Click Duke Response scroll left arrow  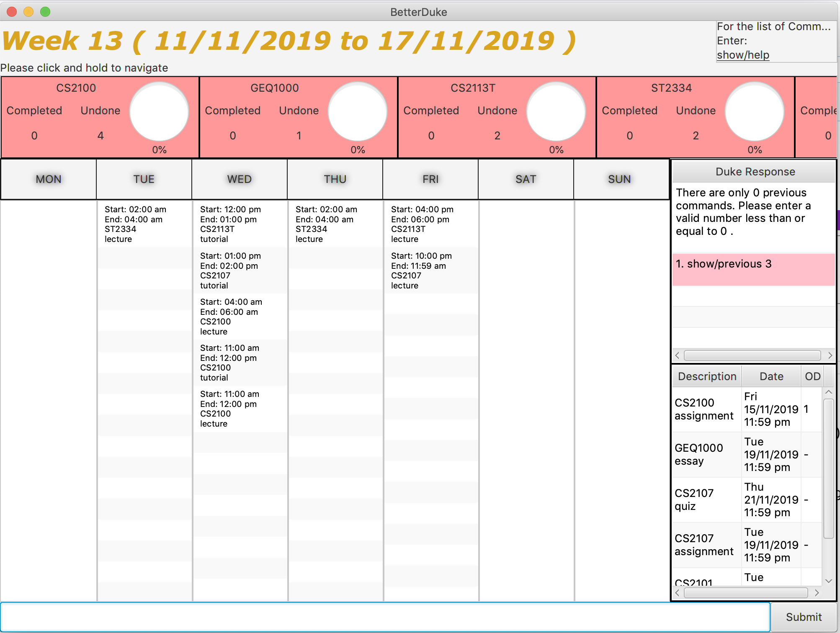[x=678, y=355]
